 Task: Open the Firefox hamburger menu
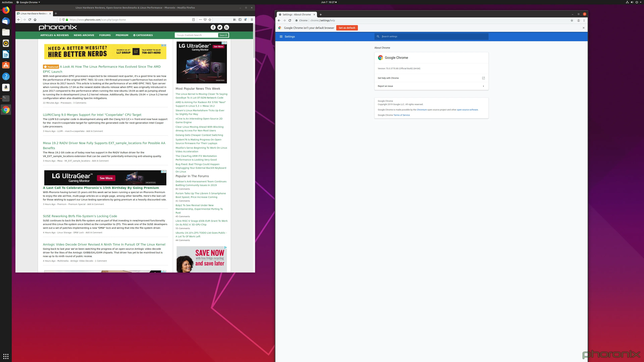click(252, 20)
